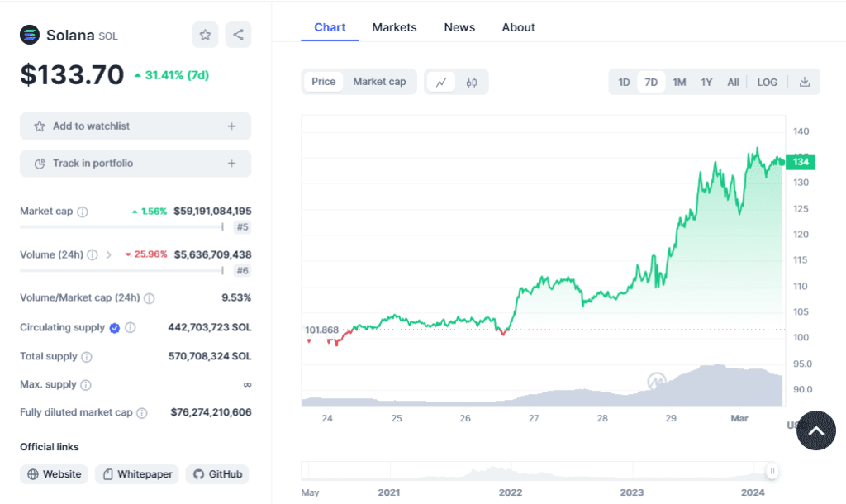
Task: Open the Markets tab
Action: click(394, 27)
